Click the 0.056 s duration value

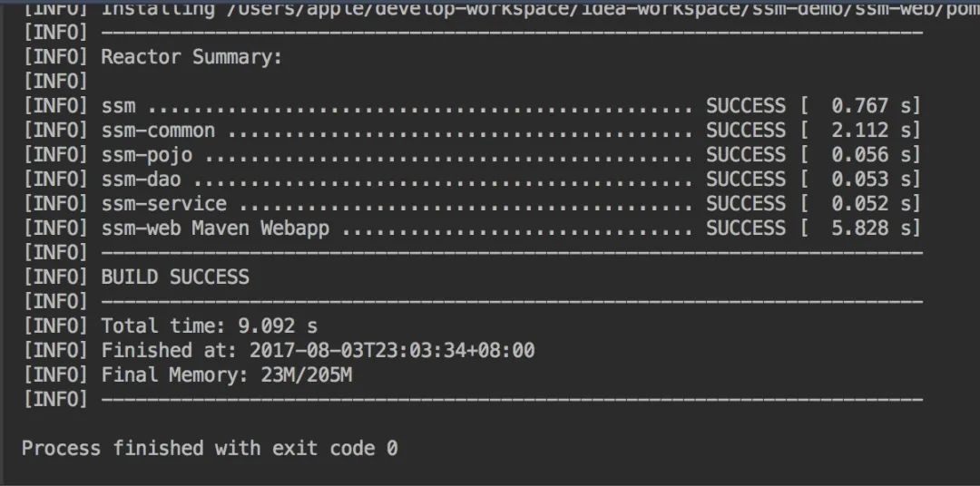click(x=873, y=155)
